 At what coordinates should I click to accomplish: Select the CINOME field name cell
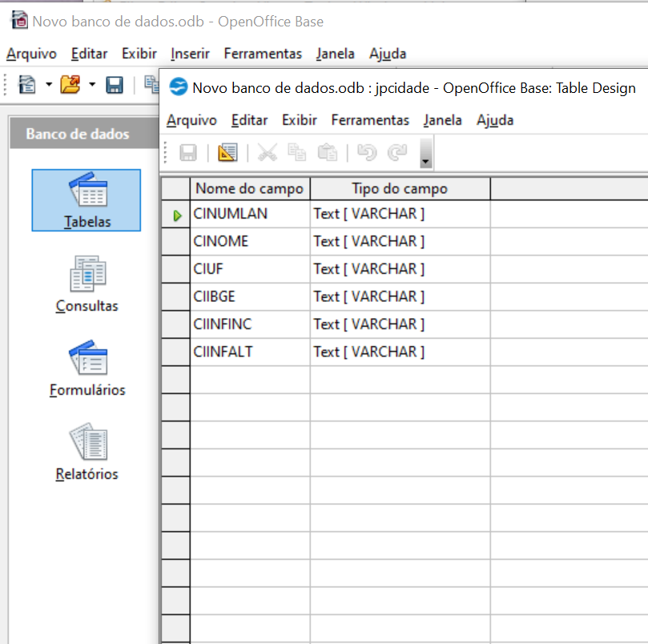pyautogui.click(x=249, y=241)
